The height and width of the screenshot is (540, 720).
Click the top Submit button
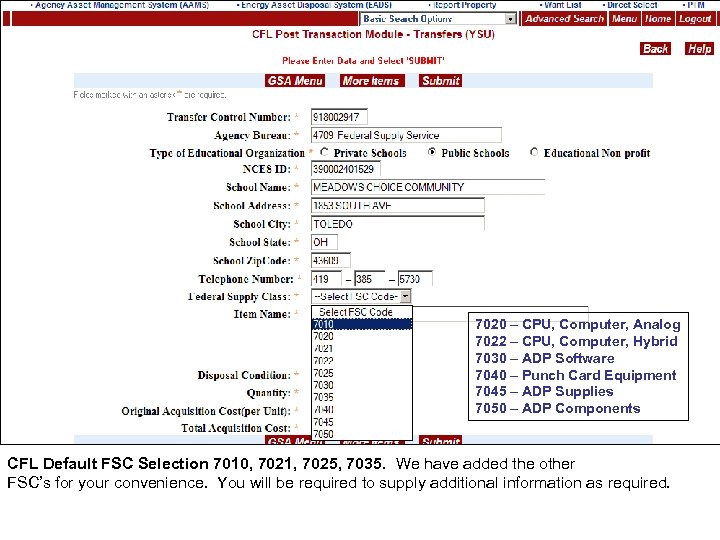click(x=440, y=81)
